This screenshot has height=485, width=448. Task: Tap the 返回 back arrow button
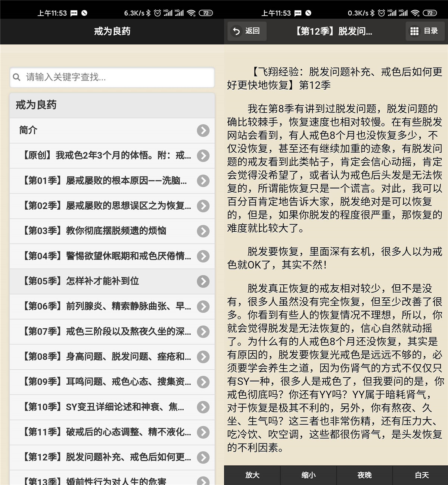[246, 31]
